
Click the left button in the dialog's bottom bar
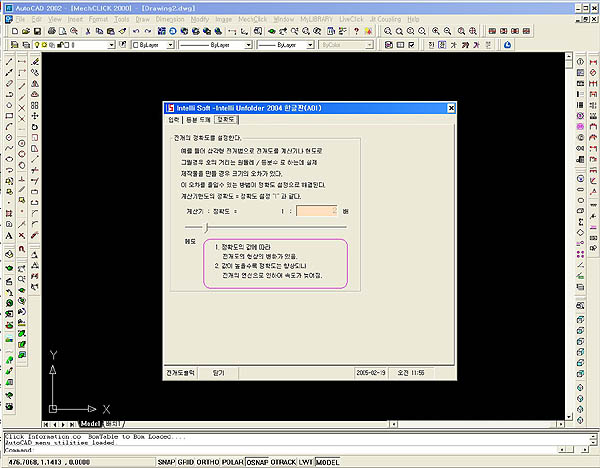[181, 373]
